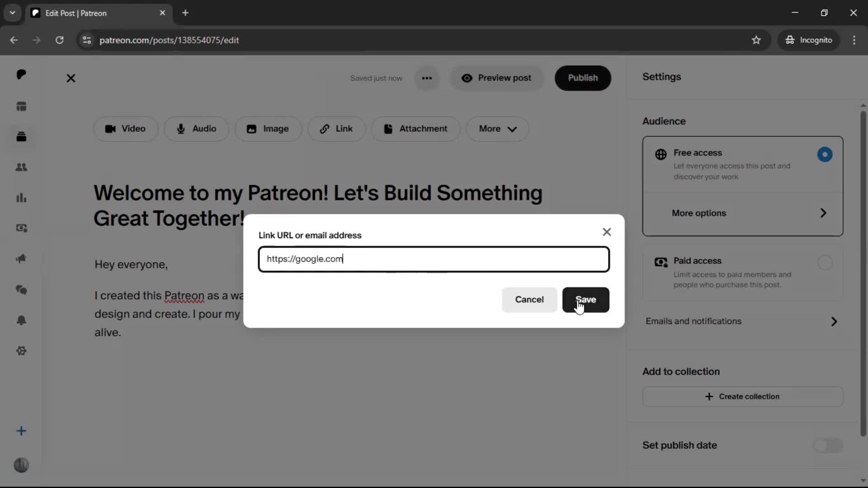868x488 pixels.
Task: Expand Emails and notifications settings
Action: click(743, 321)
